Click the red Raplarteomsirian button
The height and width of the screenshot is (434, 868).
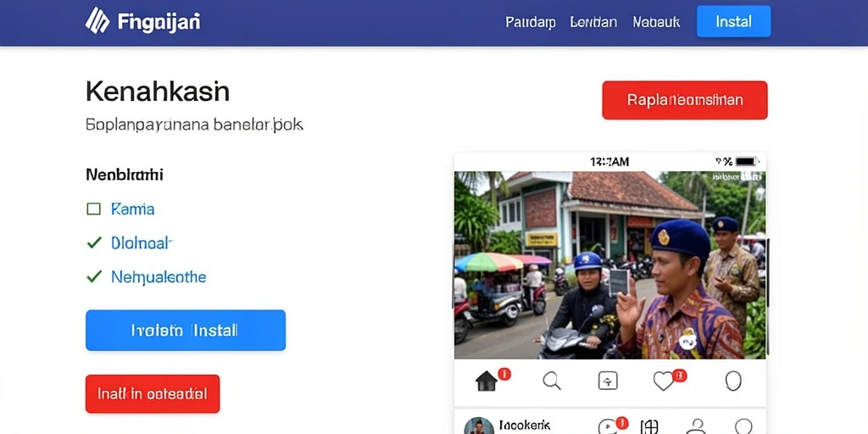click(x=685, y=100)
